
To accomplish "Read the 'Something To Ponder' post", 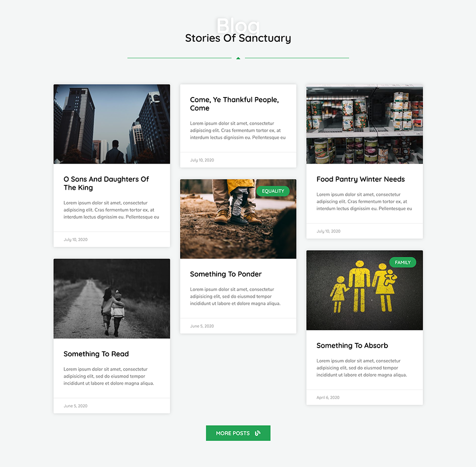I will click(x=226, y=274).
